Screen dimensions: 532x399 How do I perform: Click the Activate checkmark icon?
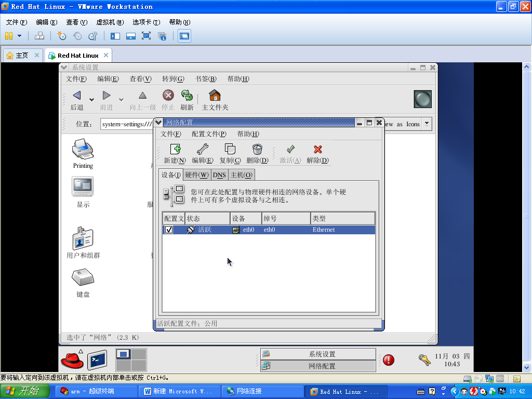(x=290, y=149)
